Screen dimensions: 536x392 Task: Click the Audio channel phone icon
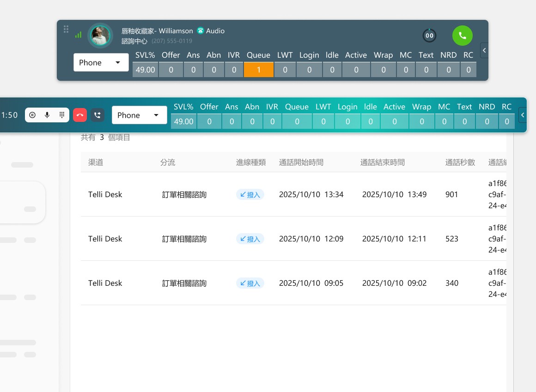(201, 31)
